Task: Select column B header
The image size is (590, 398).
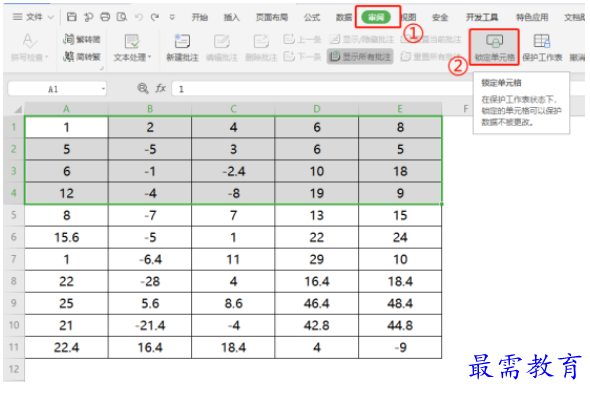Action: coord(150,109)
